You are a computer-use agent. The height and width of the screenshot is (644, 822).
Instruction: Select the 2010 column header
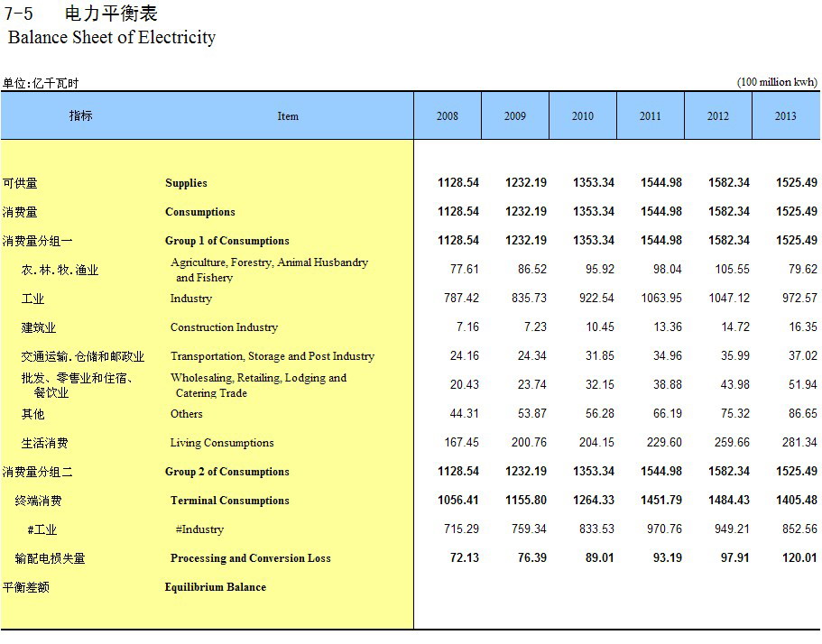click(582, 116)
